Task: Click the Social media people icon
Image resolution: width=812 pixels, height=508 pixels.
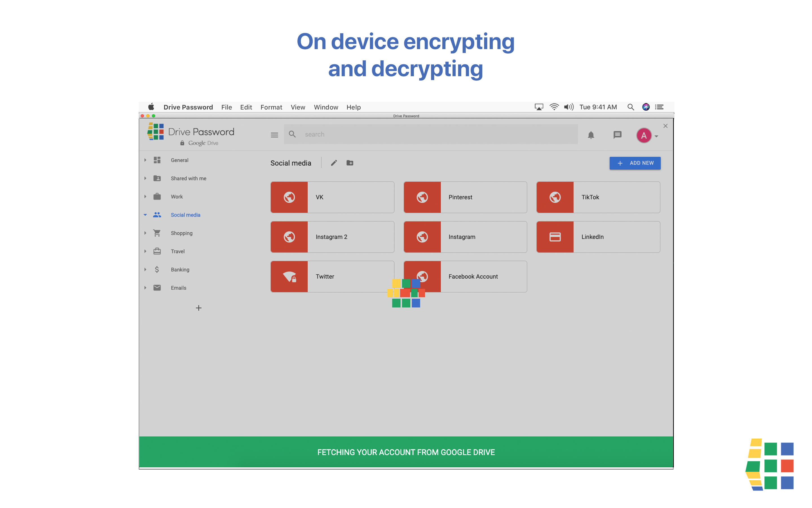Action: [x=157, y=215]
